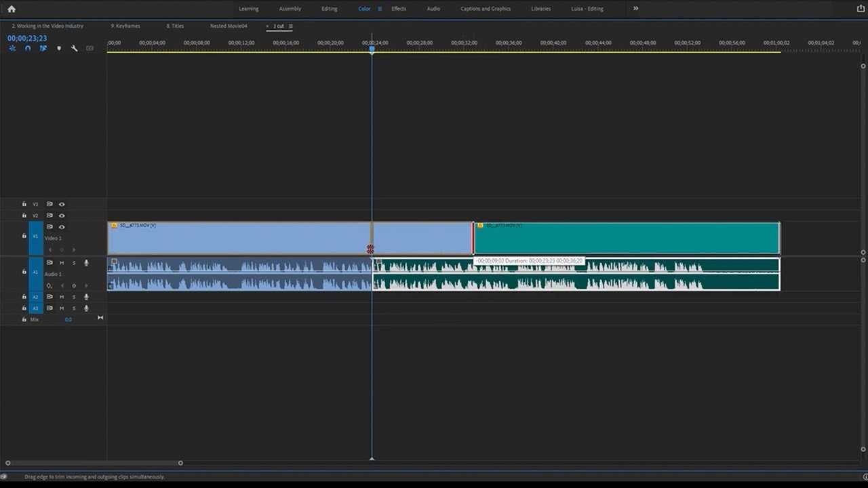Select the voice-over record mic on Audio 1
Image resolution: width=868 pixels, height=488 pixels.
pyautogui.click(x=85, y=262)
